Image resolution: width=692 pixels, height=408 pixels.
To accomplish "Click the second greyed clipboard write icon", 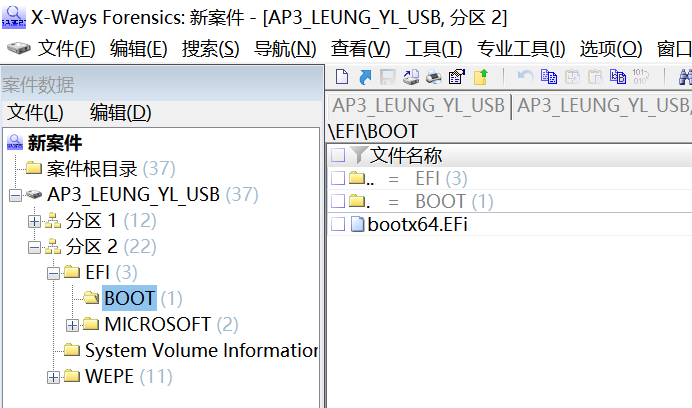I will [x=595, y=77].
